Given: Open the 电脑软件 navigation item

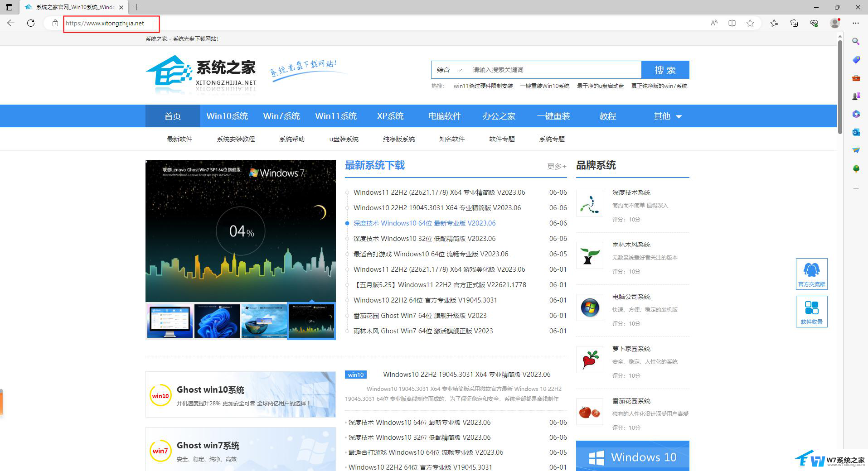Looking at the screenshot, I should point(445,116).
